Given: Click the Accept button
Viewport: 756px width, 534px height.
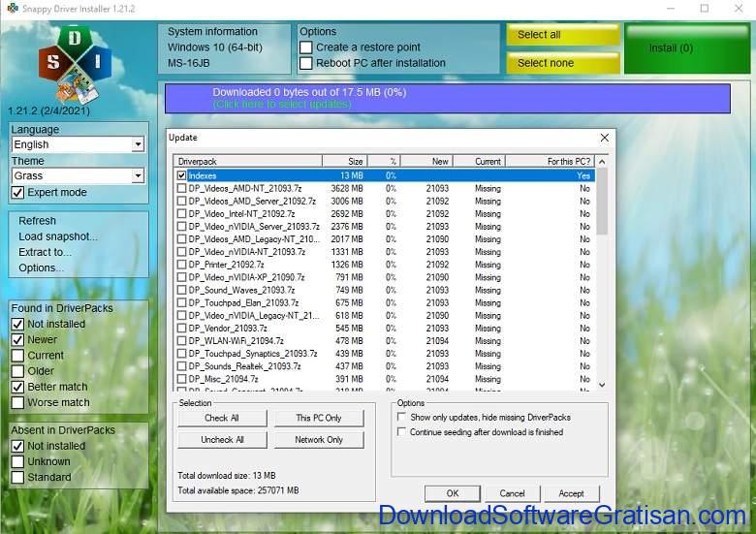Looking at the screenshot, I should [571, 493].
